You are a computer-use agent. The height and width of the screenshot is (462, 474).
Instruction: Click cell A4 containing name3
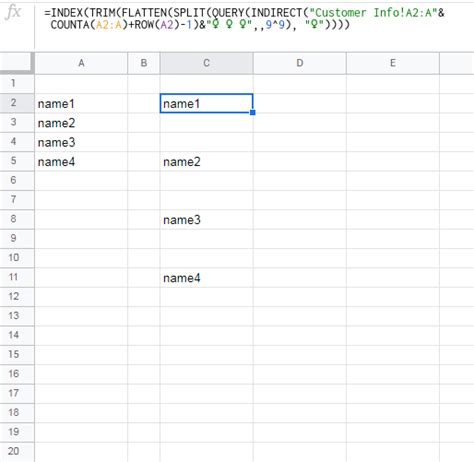click(x=81, y=142)
